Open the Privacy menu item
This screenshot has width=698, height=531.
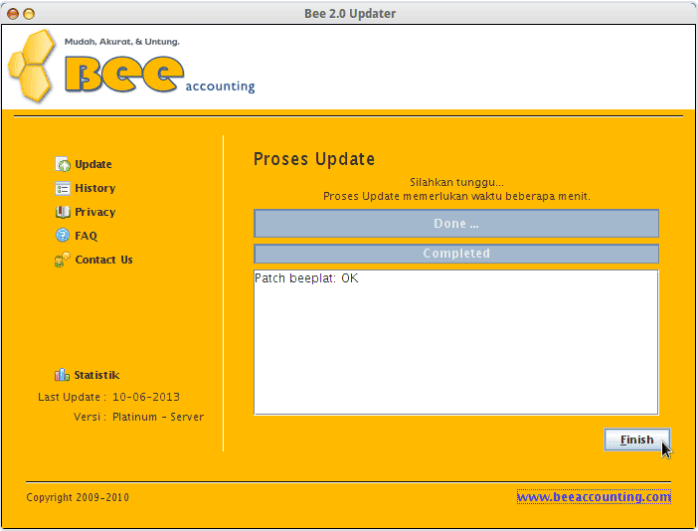(95, 212)
